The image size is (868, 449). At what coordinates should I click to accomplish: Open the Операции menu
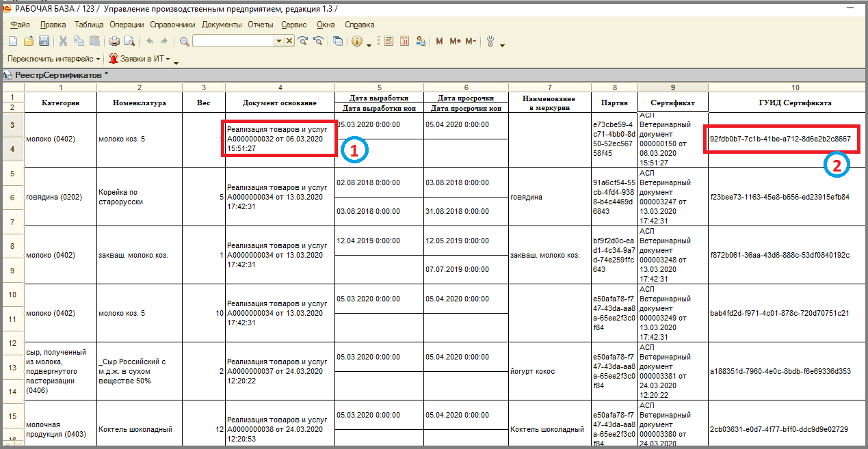[127, 25]
